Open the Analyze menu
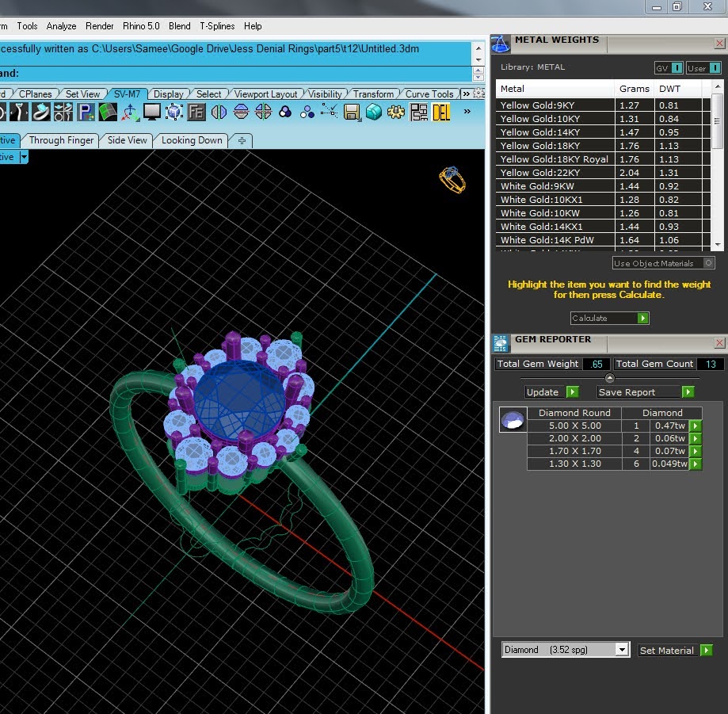The height and width of the screenshot is (714, 728). (61, 26)
